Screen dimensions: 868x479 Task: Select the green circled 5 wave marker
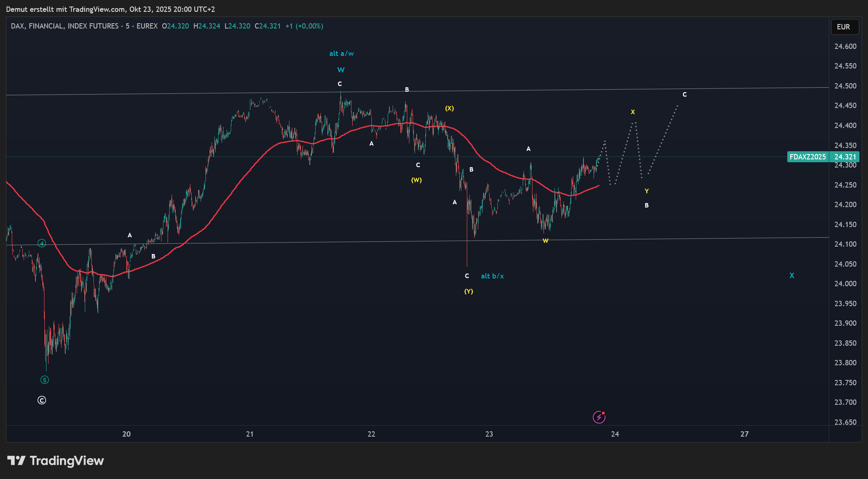[x=44, y=380]
